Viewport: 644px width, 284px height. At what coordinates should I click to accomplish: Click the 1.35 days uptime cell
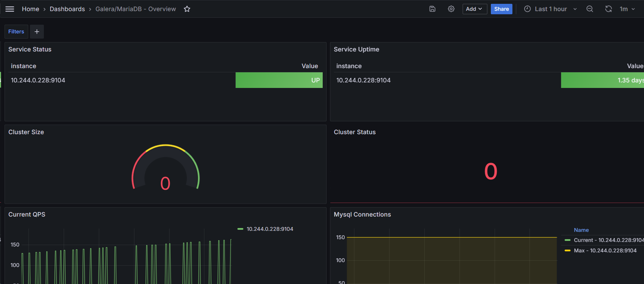603,80
